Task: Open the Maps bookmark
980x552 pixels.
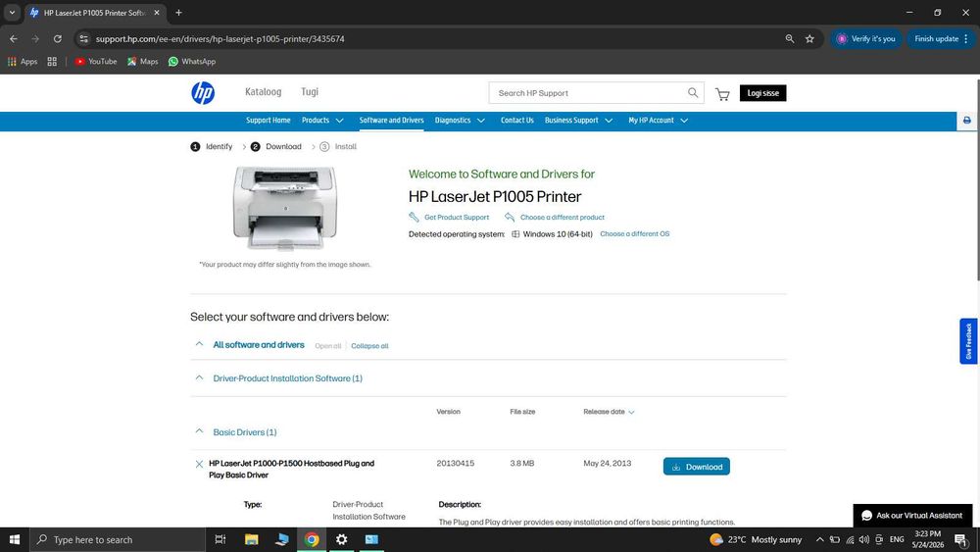Action: 142,61
